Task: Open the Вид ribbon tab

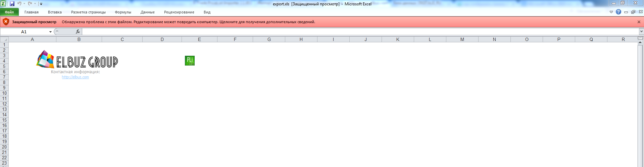Action: coord(207,12)
